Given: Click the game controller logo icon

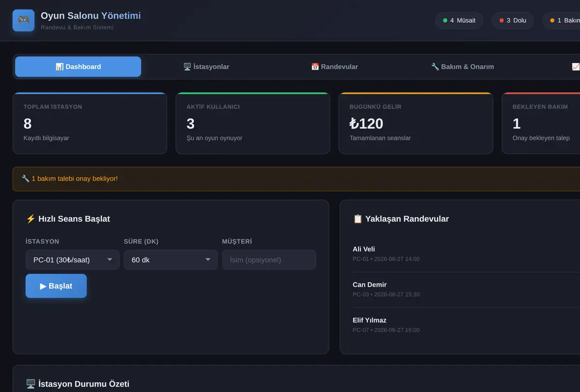Looking at the screenshot, I should tap(23, 20).
